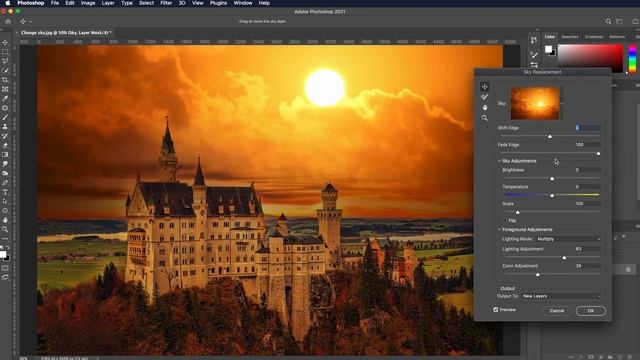640x360 pixels.
Task: Click the Shift Edge value field
Action: 588,128
